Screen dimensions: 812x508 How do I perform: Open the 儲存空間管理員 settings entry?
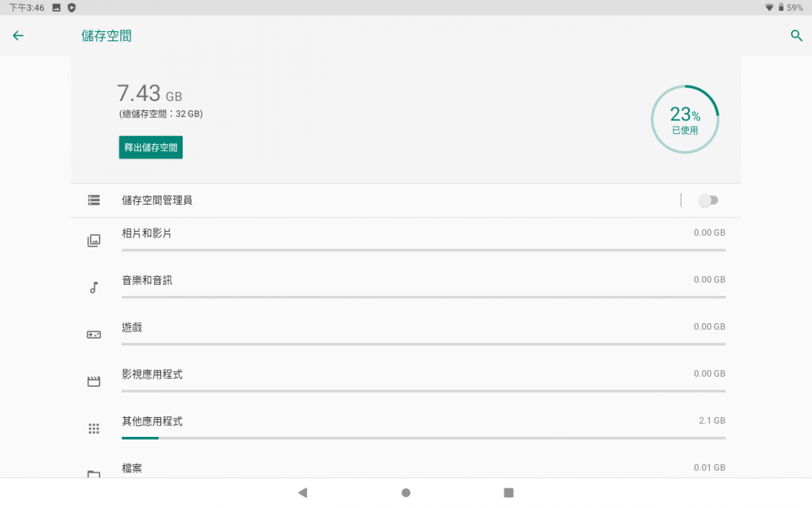pos(376,200)
